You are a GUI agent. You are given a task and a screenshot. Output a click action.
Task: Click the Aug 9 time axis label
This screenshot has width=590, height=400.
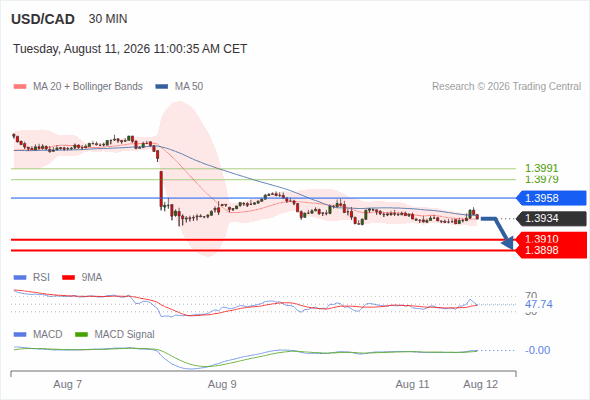tap(222, 384)
